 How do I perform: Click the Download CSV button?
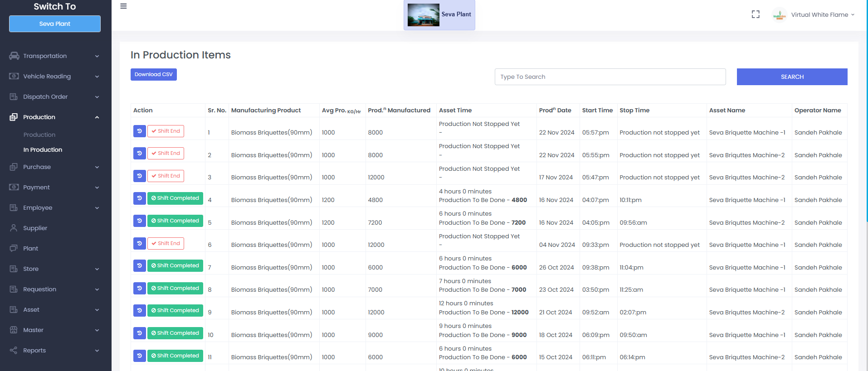[x=154, y=74]
